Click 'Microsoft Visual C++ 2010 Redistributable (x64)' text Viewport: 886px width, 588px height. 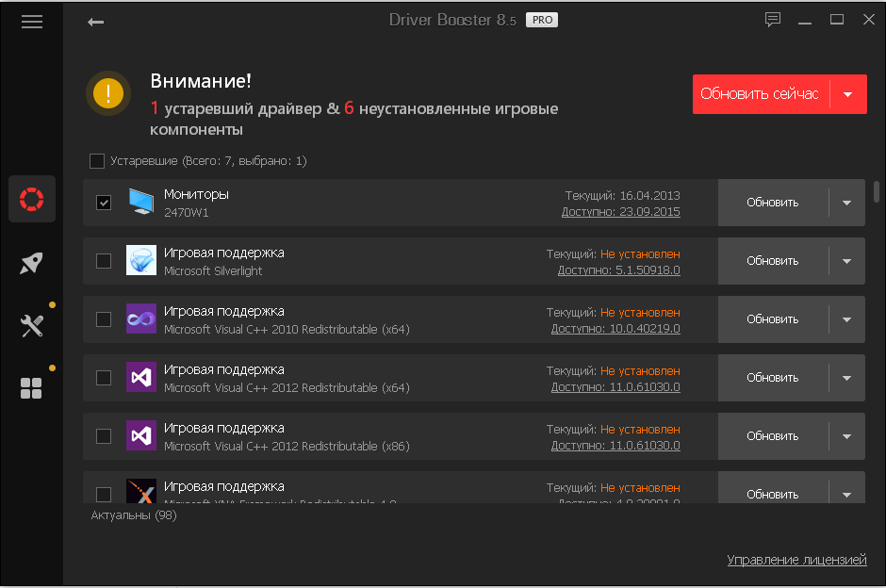[x=287, y=329]
